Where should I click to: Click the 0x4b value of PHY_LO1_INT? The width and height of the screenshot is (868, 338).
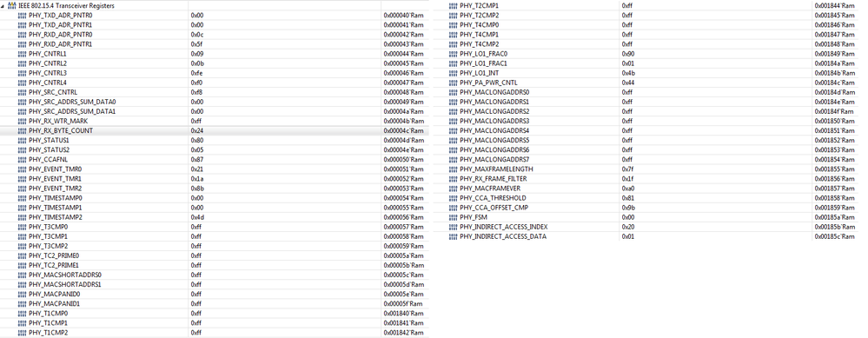(x=627, y=73)
